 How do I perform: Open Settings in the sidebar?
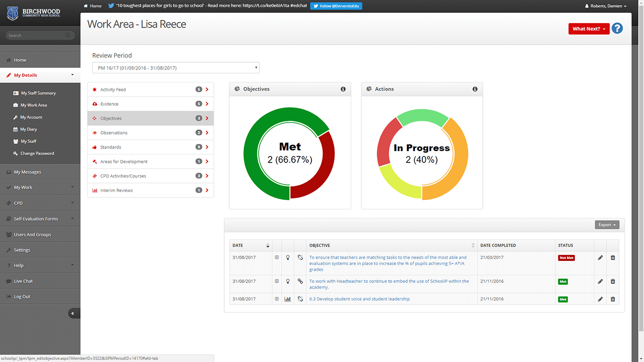coord(40,250)
